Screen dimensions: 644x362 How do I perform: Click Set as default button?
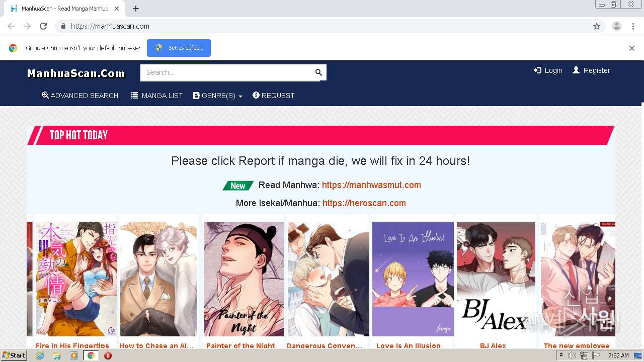click(x=179, y=48)
